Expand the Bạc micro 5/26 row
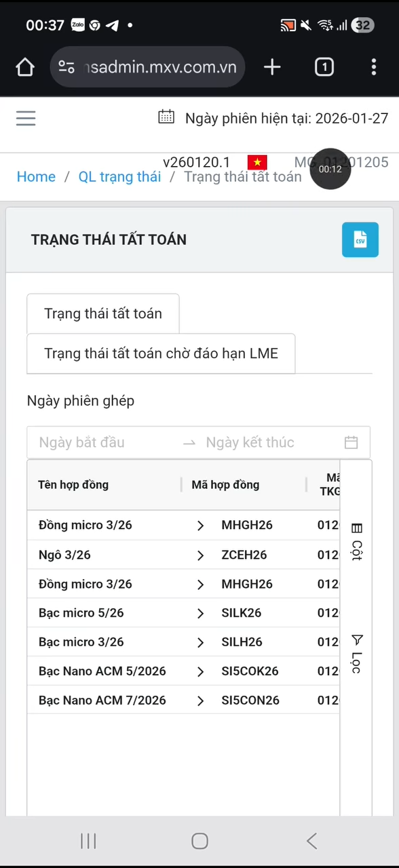 pyautogui.click(x=200, y=612)
